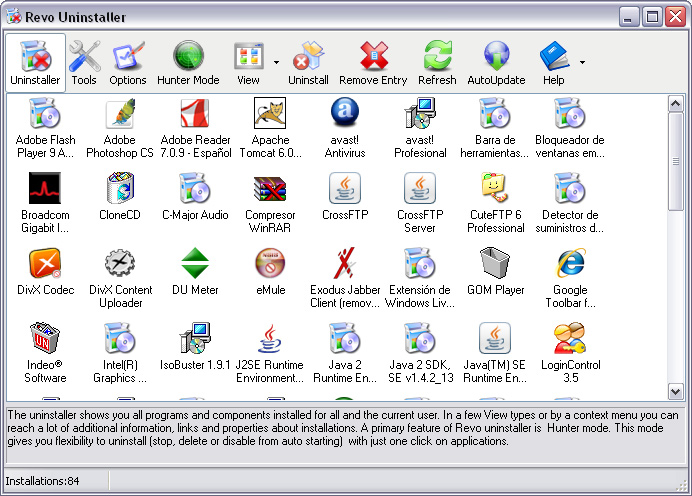Click the scrollbar up arrow

pos(676,104)
